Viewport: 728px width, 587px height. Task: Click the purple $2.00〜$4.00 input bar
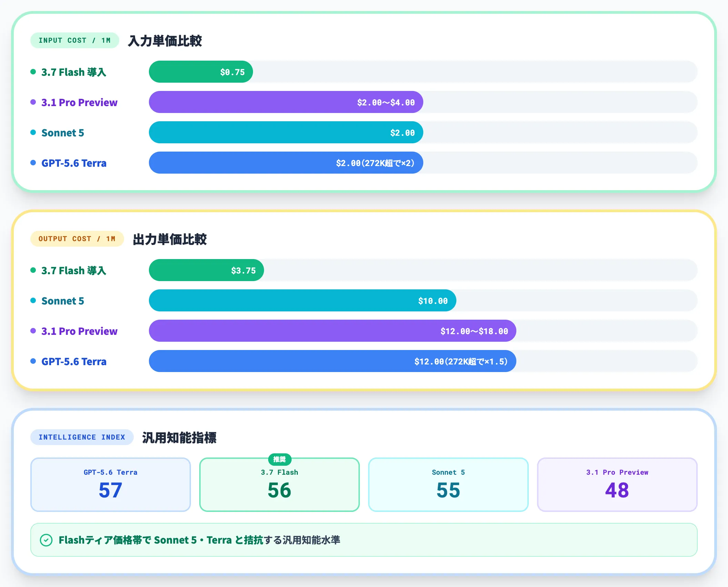pos(286,102)
